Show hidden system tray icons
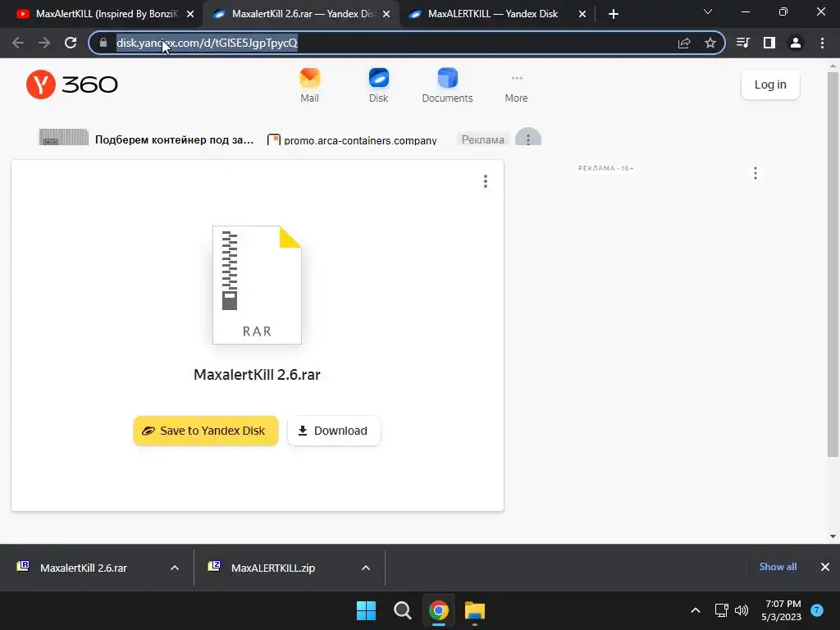 tap(696, 610)
